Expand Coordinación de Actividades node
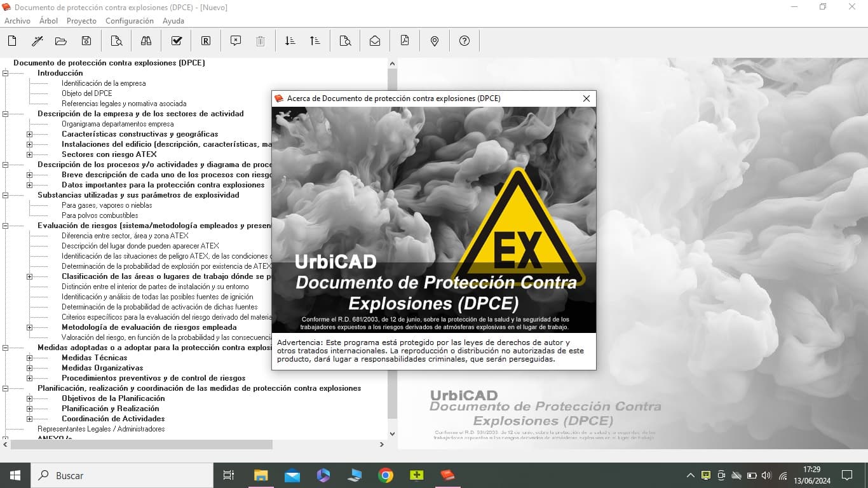868x488 pixels. click(29, 419)
